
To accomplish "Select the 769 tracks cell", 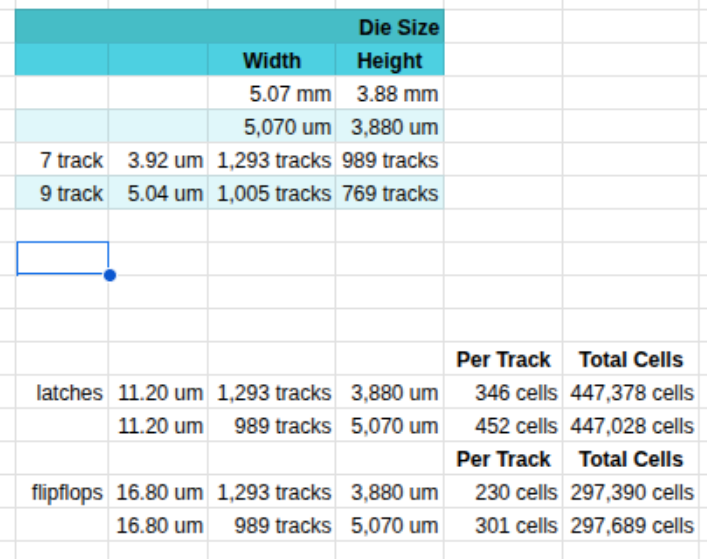I will pos(390,193).
